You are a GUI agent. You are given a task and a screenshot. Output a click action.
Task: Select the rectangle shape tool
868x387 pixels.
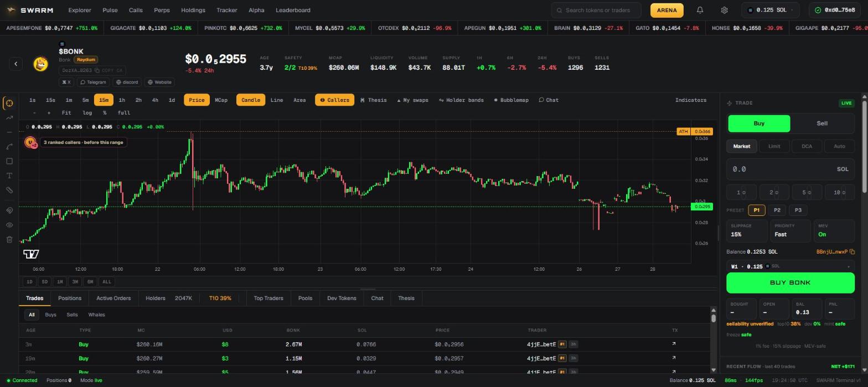coord(9,161)
